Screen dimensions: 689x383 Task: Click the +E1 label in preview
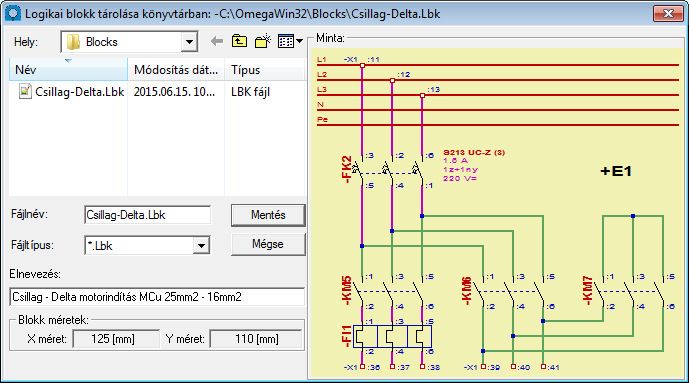[x=616, y=171]
